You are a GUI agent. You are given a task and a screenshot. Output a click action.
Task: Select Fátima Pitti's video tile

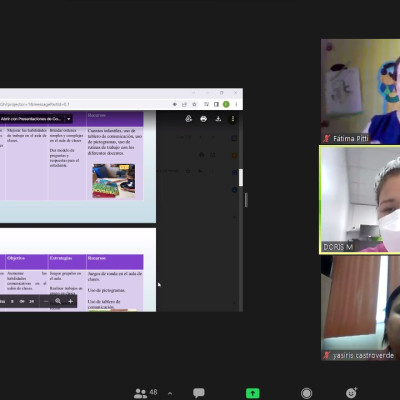[x=360, y=91]
